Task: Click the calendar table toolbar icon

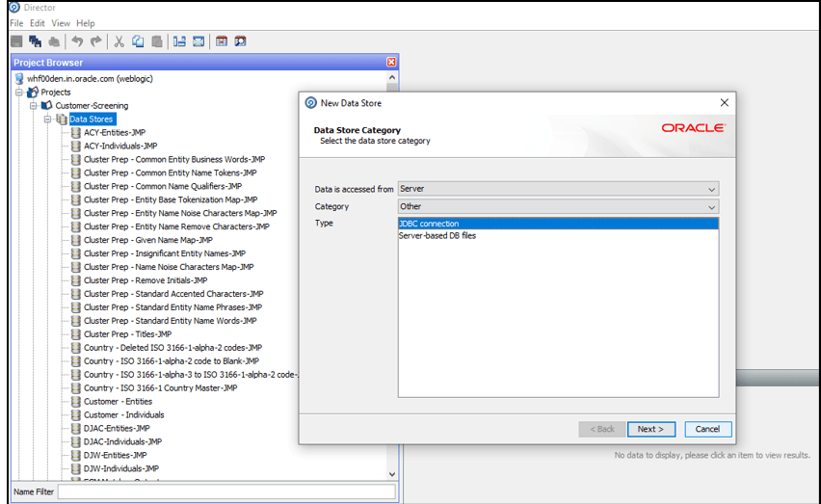Action: [222, 41]
